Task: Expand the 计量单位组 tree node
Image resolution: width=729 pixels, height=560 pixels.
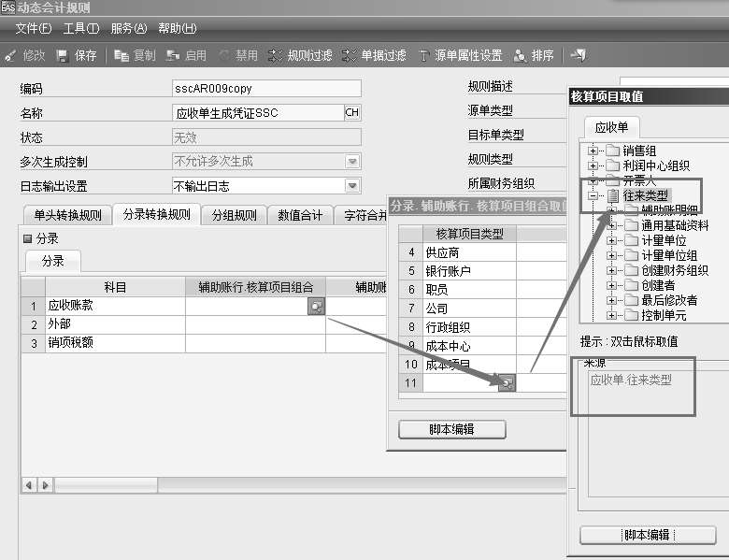Action: click(611, 255)
